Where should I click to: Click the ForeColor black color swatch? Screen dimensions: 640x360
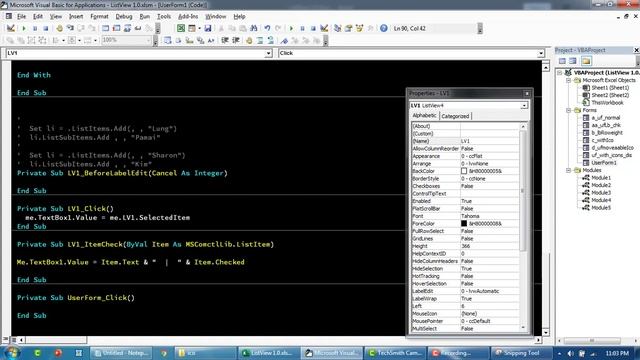point(464,224)
